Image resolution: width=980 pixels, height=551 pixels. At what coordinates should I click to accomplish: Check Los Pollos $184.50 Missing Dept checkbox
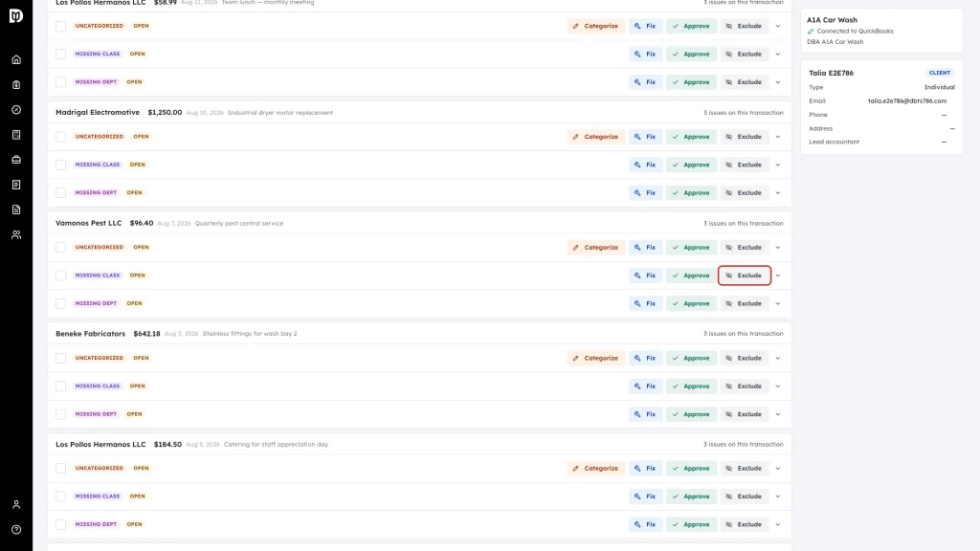(60, 525)
